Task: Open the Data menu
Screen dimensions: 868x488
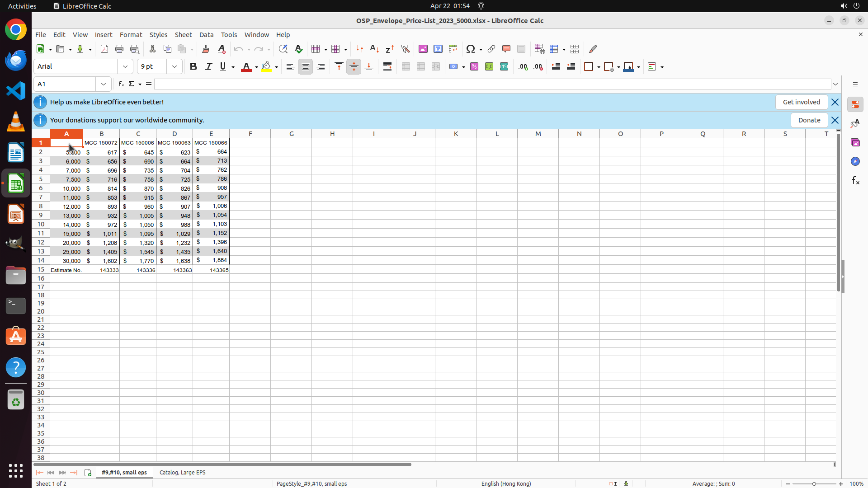Action: tap(206, 35)
